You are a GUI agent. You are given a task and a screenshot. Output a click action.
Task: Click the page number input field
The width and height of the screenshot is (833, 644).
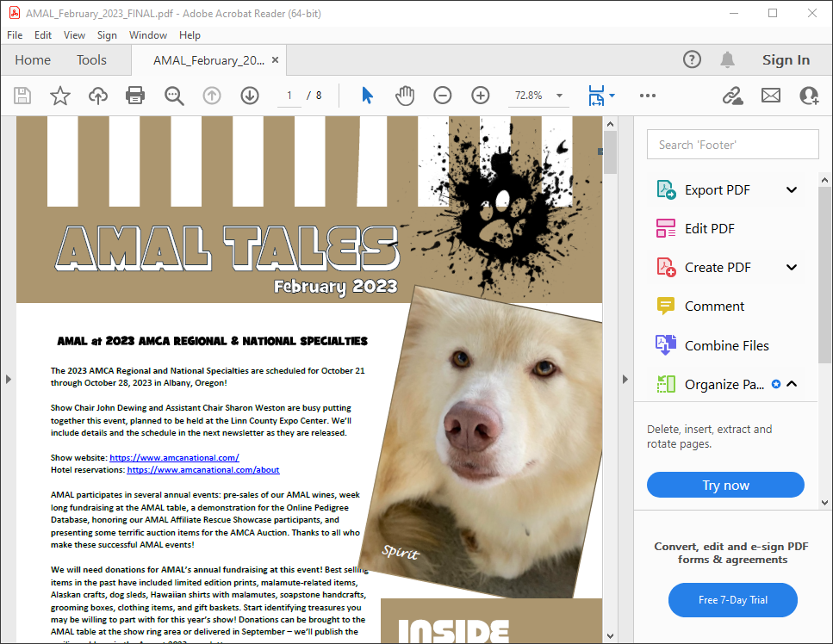click(x=289, y=96)
